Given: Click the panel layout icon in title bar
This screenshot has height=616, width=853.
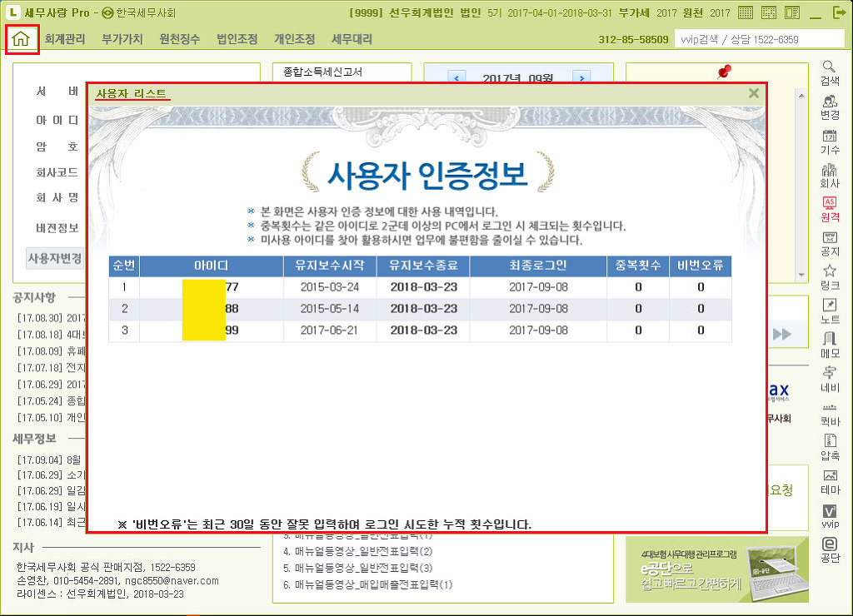Looking at the screenshot, I should coord(792,12).
